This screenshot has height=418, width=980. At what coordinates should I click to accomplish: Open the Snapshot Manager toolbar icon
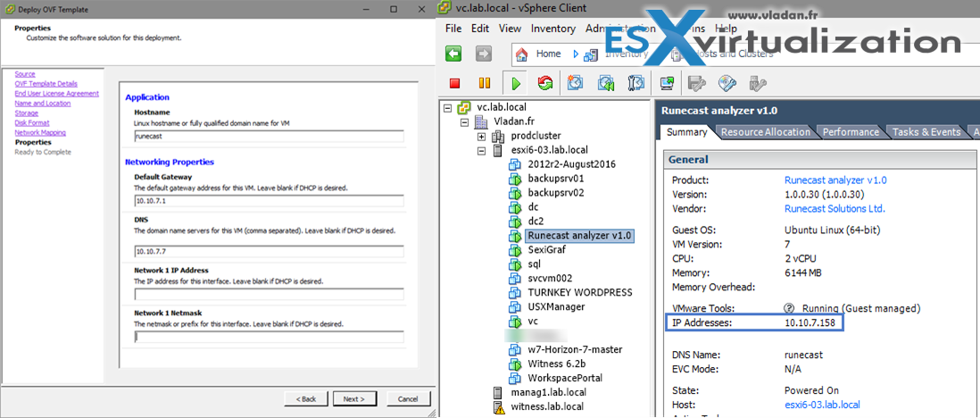click(x=635, y=82)
